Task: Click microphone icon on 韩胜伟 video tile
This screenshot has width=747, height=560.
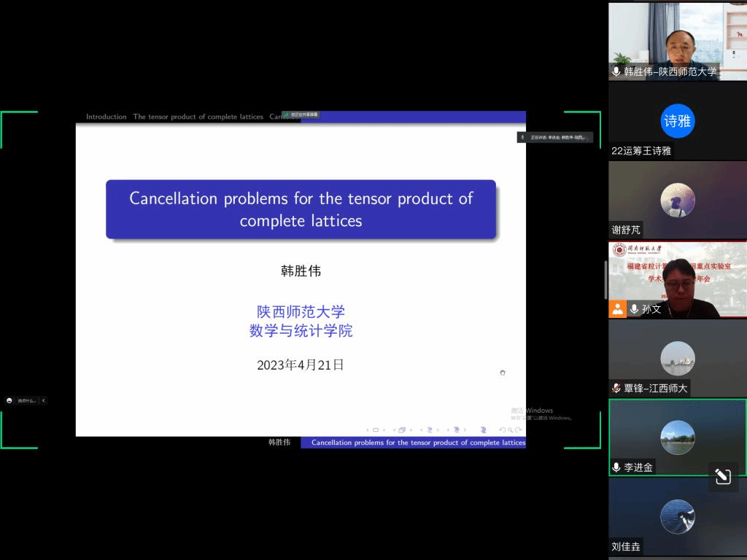Action: pyautogui.click(x=616, y=71)
